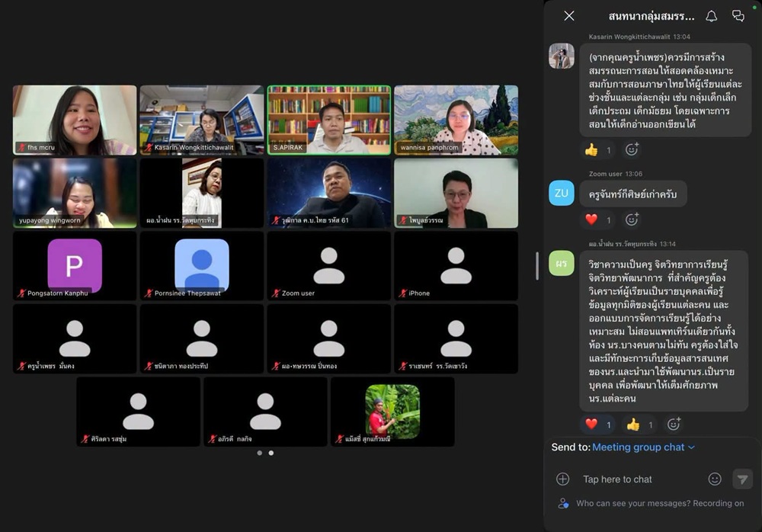Pop out chat with the speech bubbles icon
762x532 pixels.
coord(738,16)
